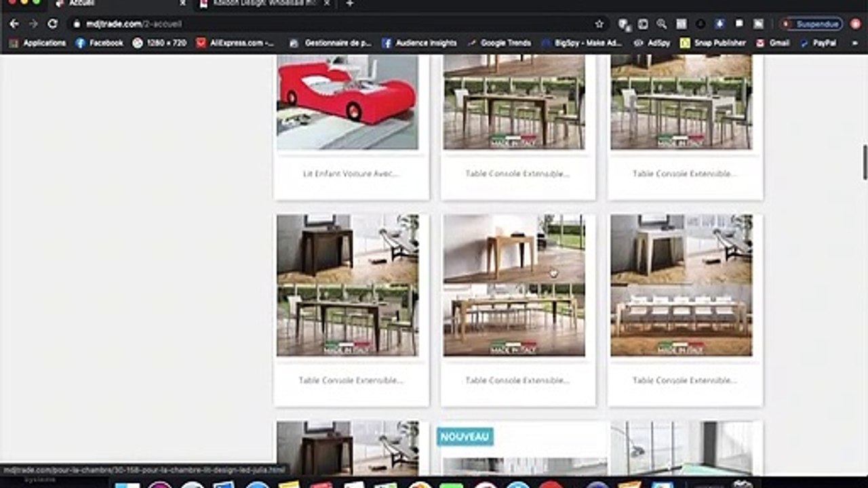Open the AdSpy bookmark
Viewport: 868px width, 488px height.
(x=652, y=43)
